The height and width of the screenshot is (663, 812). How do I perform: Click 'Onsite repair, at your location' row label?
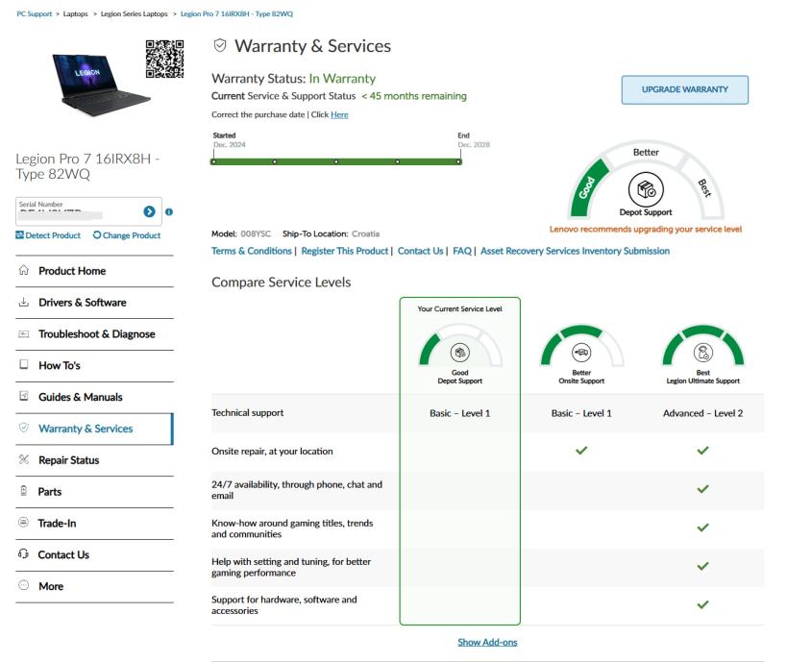272,452
